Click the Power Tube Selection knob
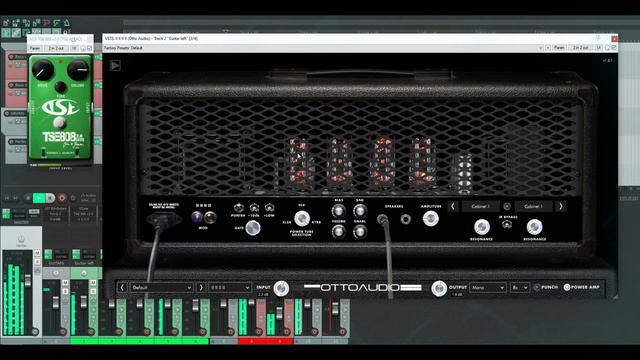The width and height of the screenshot is (640, 360). (302, 219)
